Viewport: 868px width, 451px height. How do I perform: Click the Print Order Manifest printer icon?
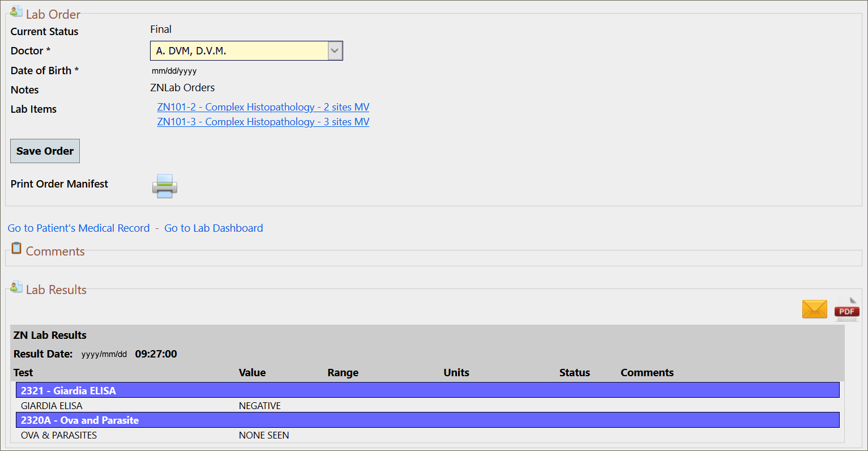tap(164, 186)
